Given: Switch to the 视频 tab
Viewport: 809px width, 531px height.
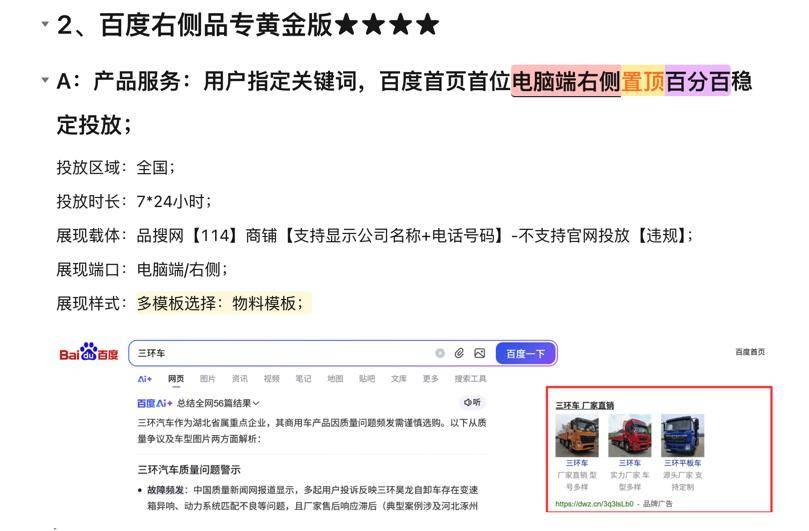Looking at the screenshot, I should click(271, 379).
